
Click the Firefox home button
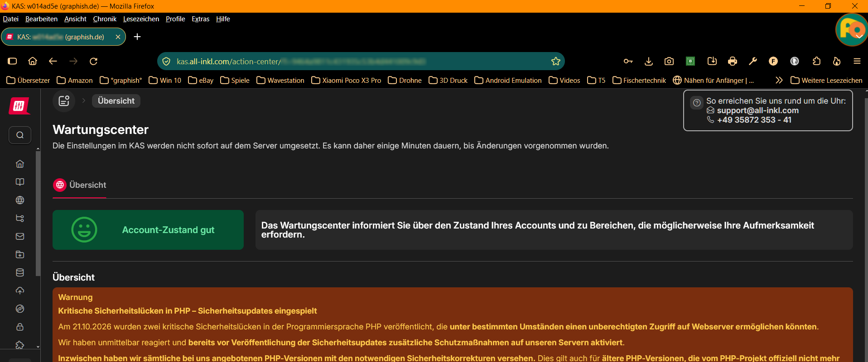click(33, 61)
